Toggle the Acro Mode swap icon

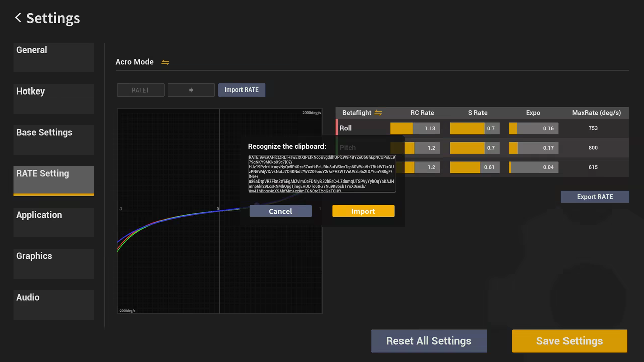(x=165, y=62)
